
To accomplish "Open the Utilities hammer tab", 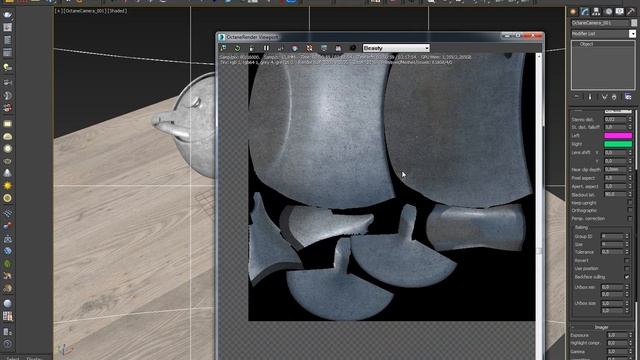I will pos(631,12).
